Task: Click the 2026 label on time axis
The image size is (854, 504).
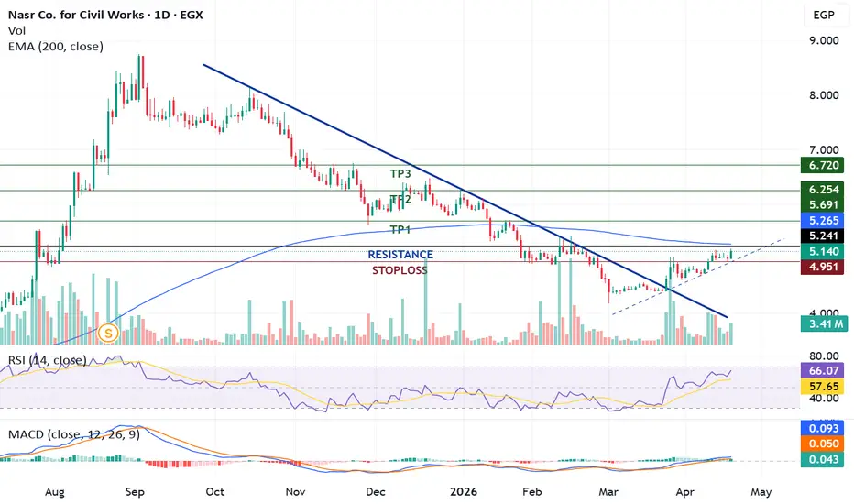Action: click(x=464, y=491)
